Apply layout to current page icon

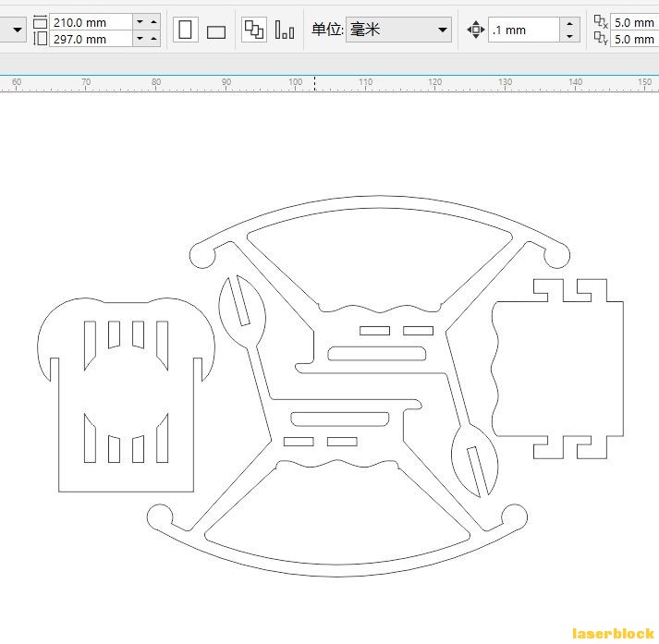coord(285,30)
